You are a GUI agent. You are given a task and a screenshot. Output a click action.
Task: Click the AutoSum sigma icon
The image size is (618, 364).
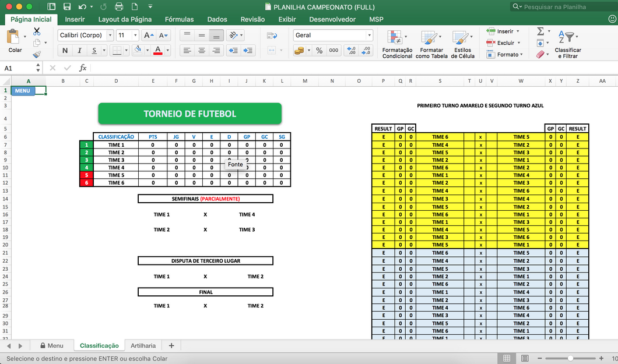click(540, 31)
